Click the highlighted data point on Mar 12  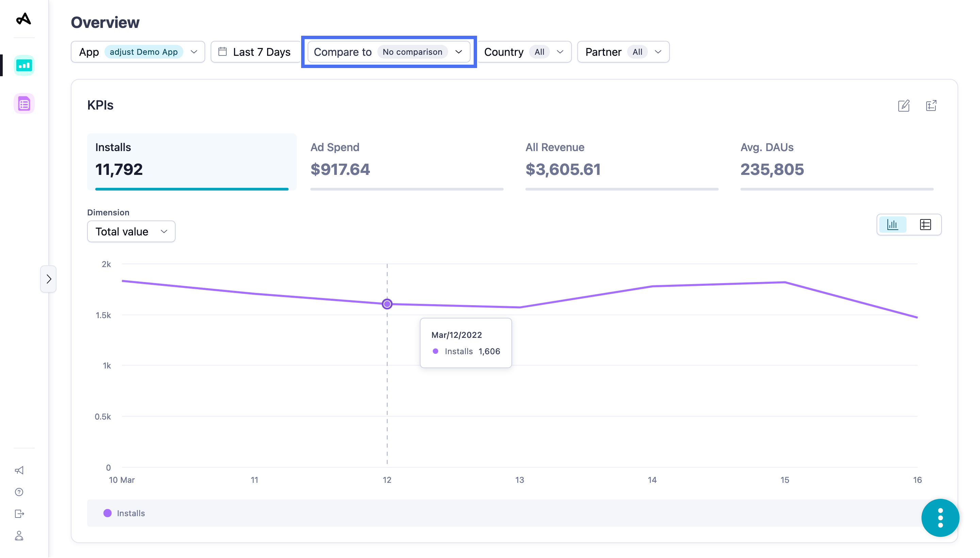(387, 304)
